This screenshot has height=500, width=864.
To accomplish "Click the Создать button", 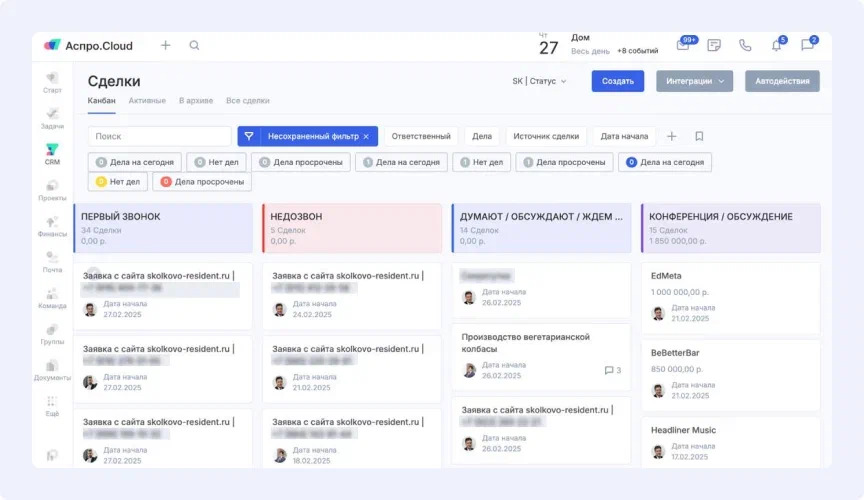I will pyautogui.click(x=618, y=81).
